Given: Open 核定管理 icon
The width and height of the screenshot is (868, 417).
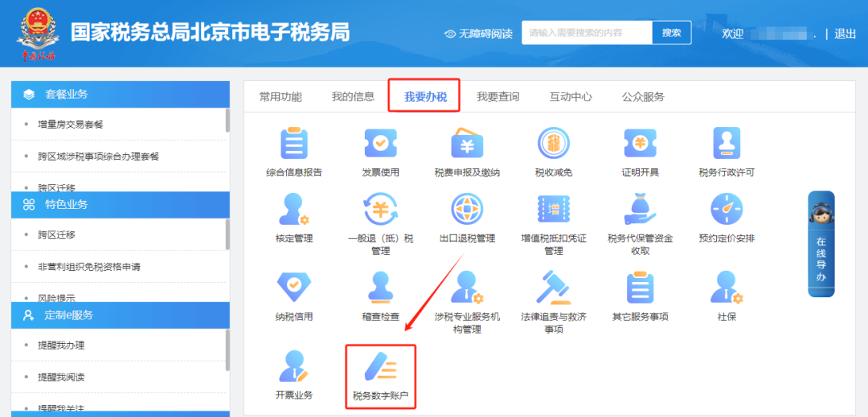Looking at the screenshot, I should [294, 209].
